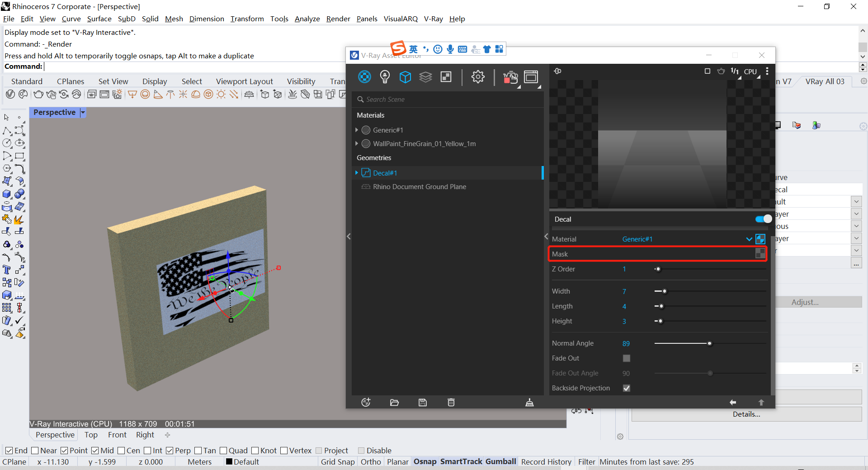Enable the Near osnap checkbox
This screenshot has width=868, height=470.
tap(35, 451)
